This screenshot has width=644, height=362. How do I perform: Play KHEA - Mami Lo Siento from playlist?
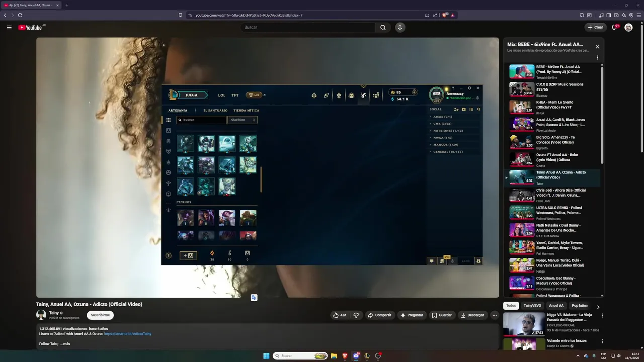click(x=554, y=107)
